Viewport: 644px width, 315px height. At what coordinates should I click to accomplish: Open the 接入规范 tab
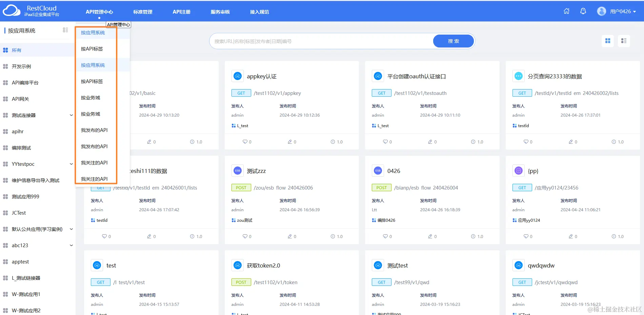tap(260, 12)
